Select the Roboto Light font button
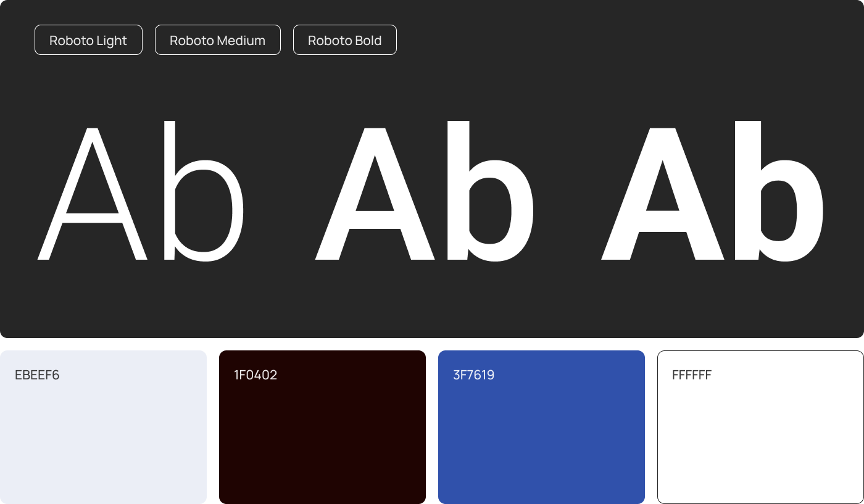The image size is (864, 504). [88, 40]
